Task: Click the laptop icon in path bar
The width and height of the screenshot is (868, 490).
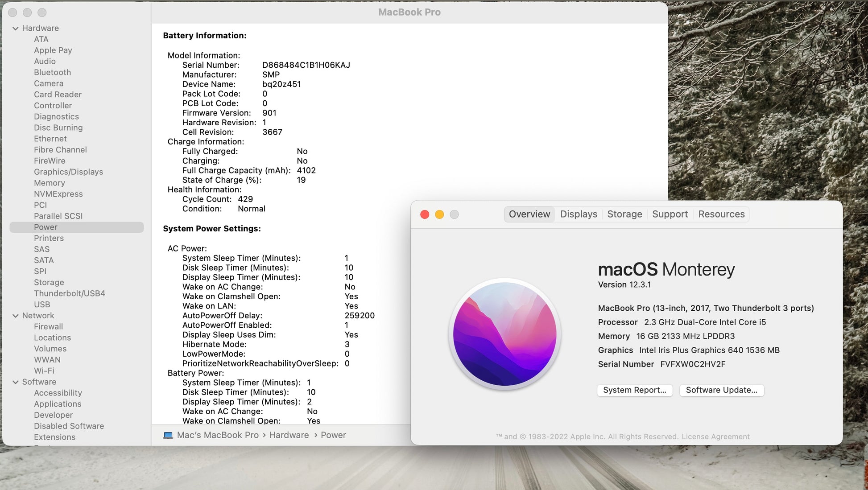Action: 168,435
